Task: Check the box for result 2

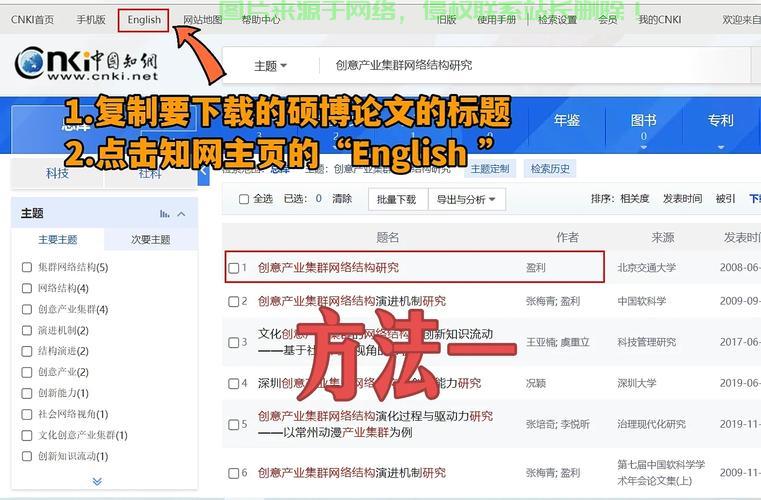Action: point(233,301)
